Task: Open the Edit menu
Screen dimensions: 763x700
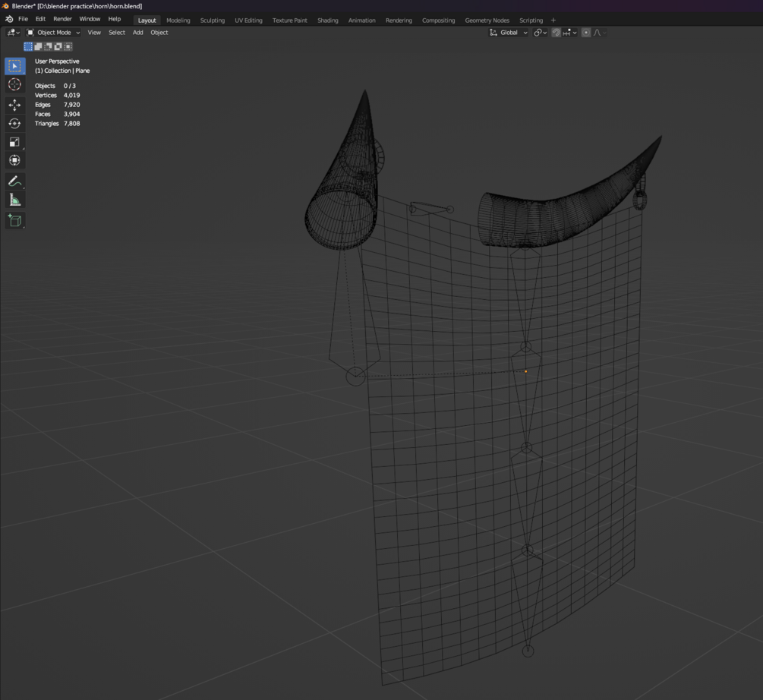Action: click(x=40, y=19)
